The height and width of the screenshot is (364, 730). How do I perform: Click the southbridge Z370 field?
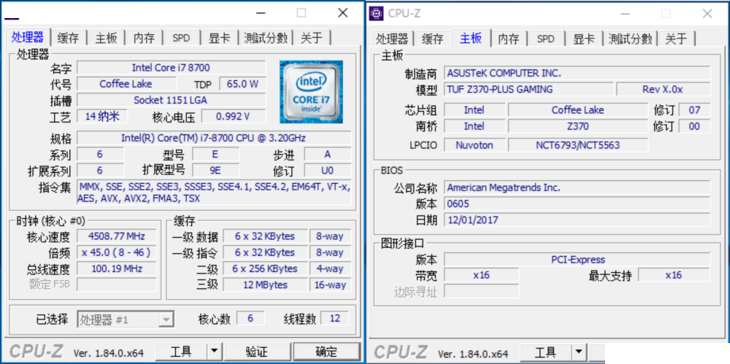pos(577,126)
